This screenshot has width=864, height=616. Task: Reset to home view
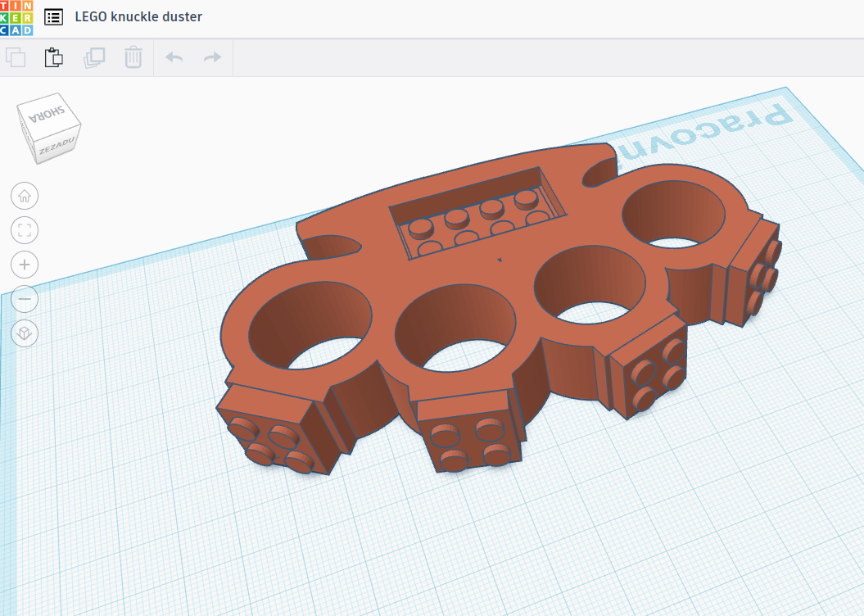tap(25, 196)
